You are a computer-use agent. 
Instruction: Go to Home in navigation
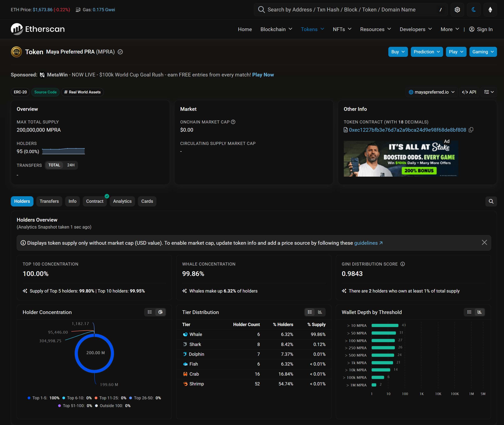pos(245,29)
